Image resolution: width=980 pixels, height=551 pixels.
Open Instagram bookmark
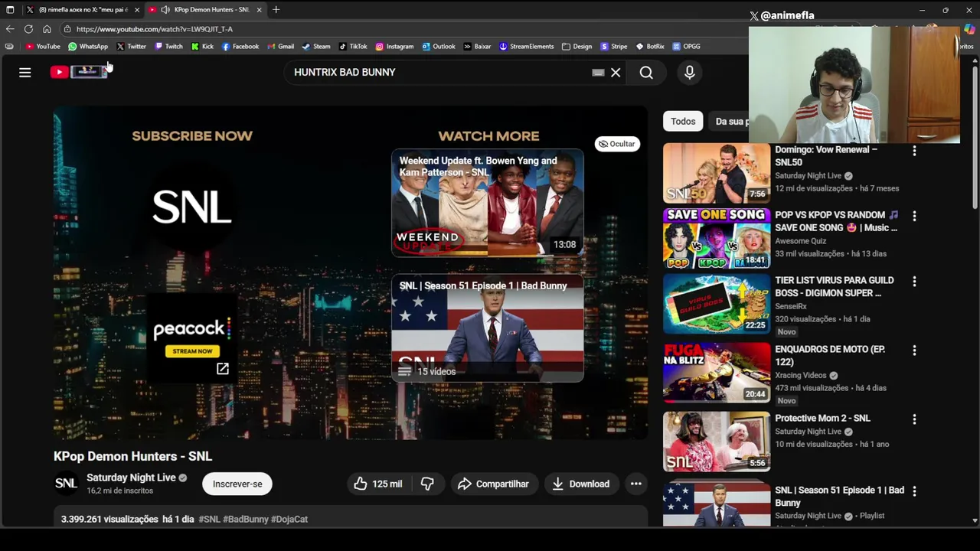pos(394,47)
